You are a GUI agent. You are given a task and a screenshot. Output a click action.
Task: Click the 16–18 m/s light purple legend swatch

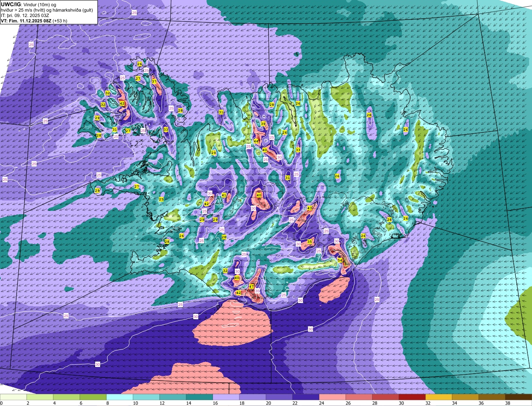pyautogui.click(x=227, y=397)
